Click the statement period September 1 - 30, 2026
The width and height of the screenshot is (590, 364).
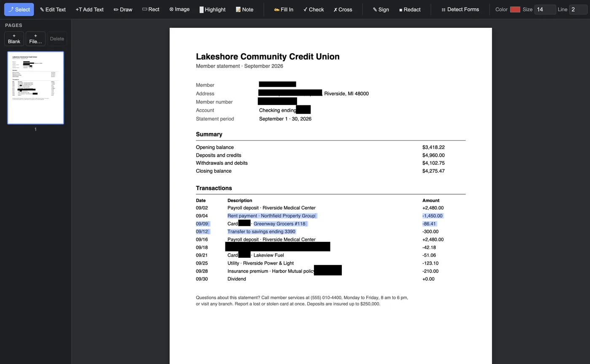pyautogui.click(x=285, y=119)
